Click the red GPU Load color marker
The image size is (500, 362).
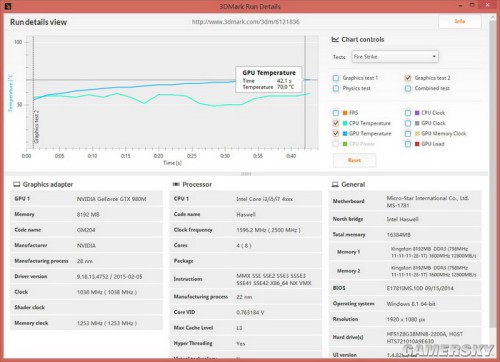coord(417,144)
